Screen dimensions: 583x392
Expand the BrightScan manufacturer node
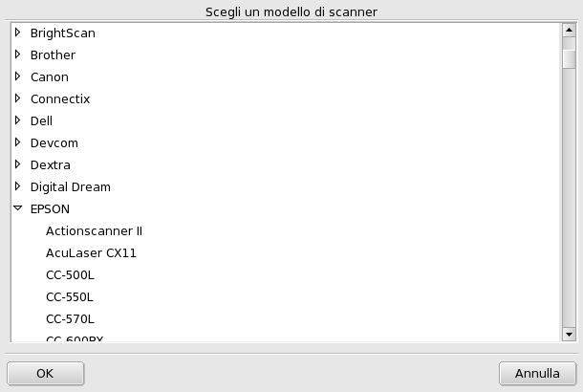[x=17, y=33]
